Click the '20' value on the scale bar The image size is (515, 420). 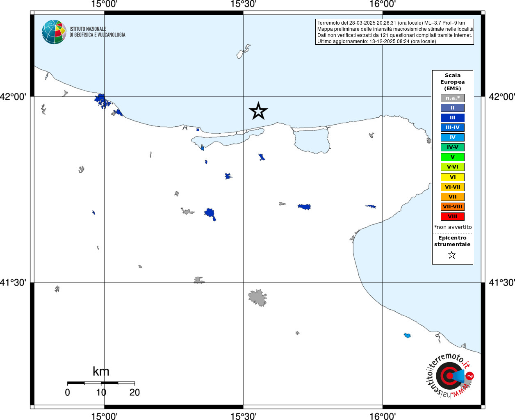pyautogui.click(x=134, y=393)
